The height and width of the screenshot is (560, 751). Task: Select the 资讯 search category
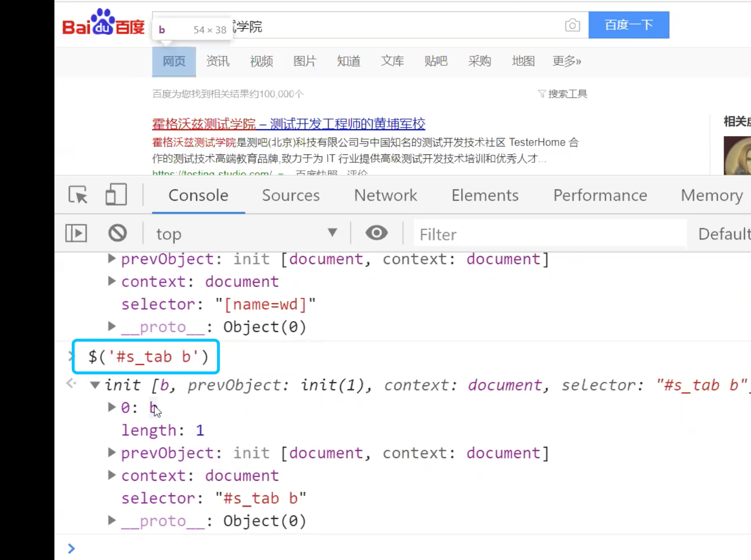pos(218,61)
